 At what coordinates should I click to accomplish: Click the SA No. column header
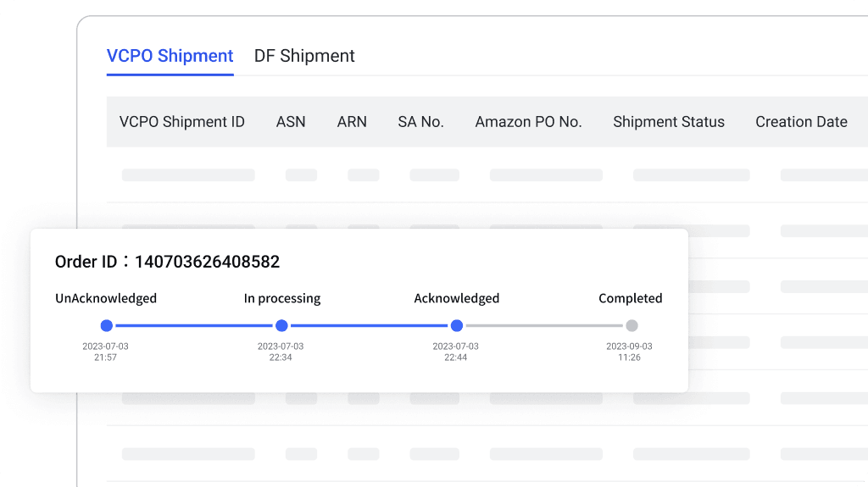pyautogui.click(x=420, y=122)
